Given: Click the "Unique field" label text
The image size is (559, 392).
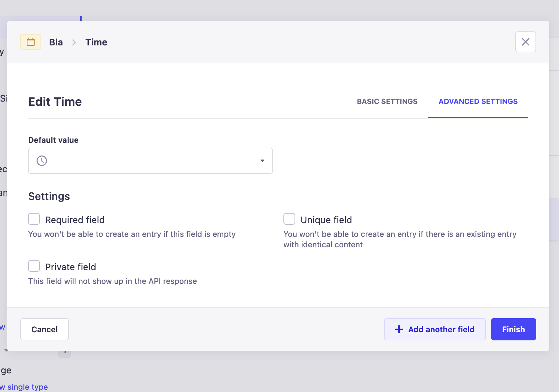Looking at the screenshot, I should click(x=326, y=220).
